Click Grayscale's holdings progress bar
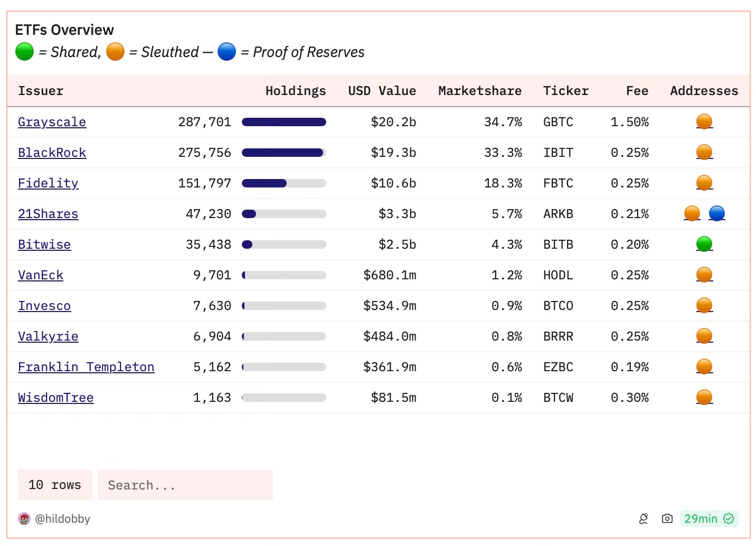This screenshot has height=546, width=756. tap(284, 122)
